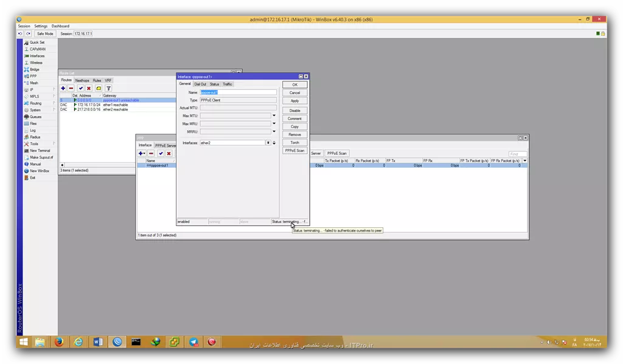This screenshot has height=364, width=623.
Task: Click the Disable button
Action: pos(295,111)
